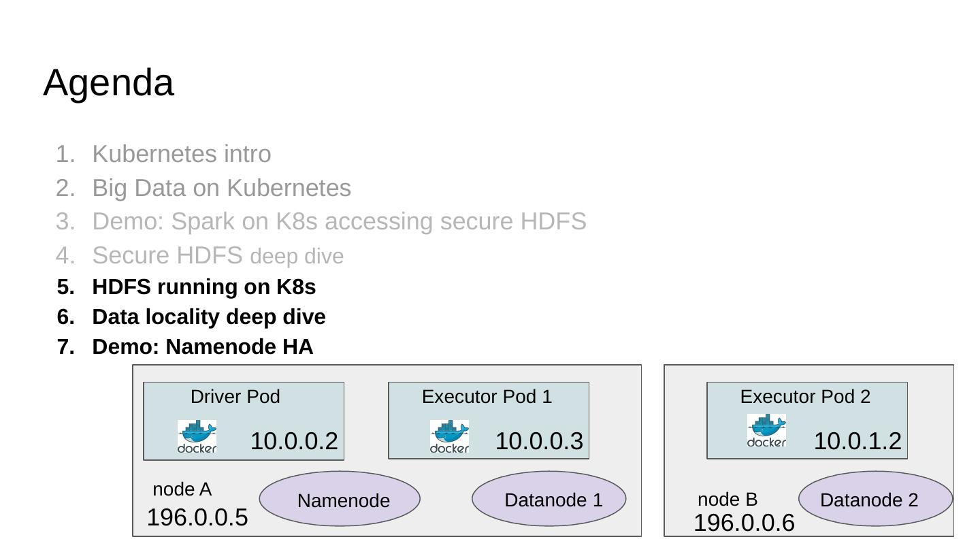Select 'Data locality deep dive' agenda item
980x552 pixels.
[x=209, y=317]
